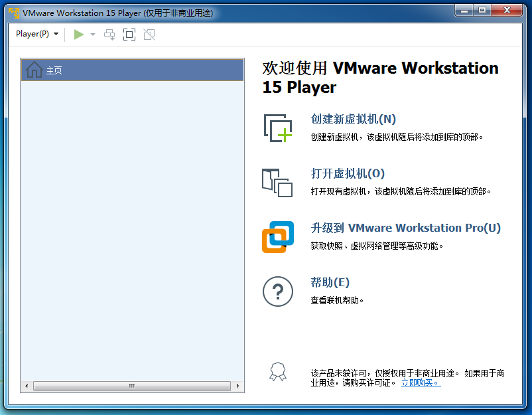The image size is (532, 415).
Task: Click the VMware Workstation Pro upgrade icon
Action: [278, 237]
